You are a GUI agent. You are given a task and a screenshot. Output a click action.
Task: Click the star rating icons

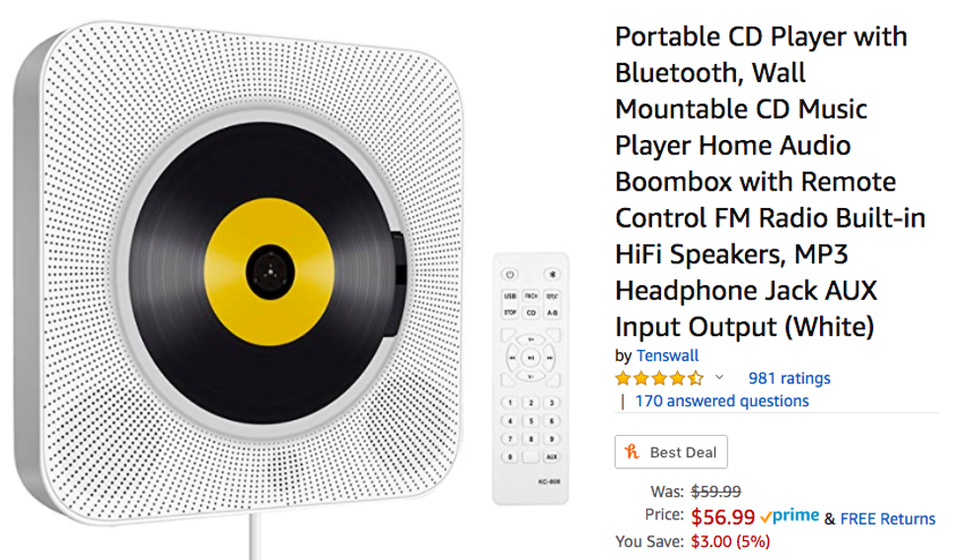[659, 378]
